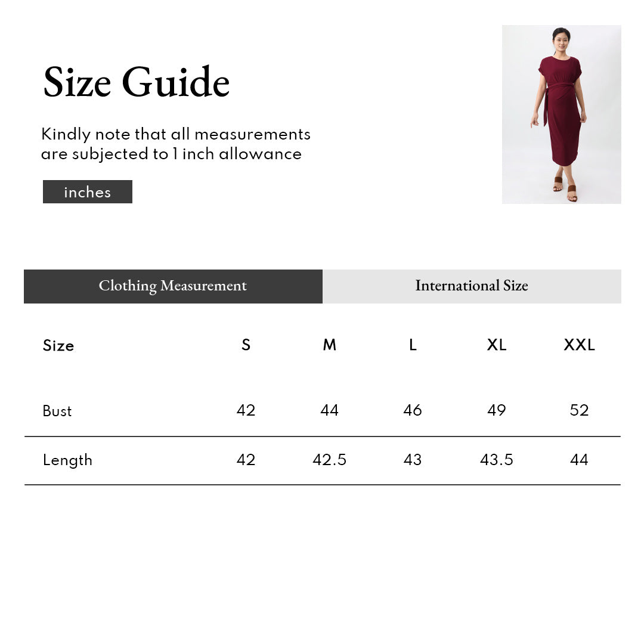Select Length value 43 for size L

(413, 460)
